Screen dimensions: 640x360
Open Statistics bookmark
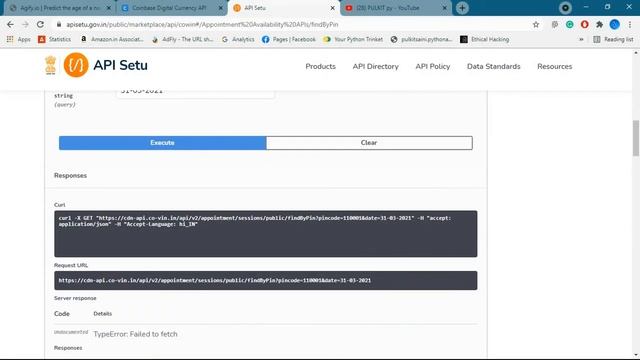(54, 40)
